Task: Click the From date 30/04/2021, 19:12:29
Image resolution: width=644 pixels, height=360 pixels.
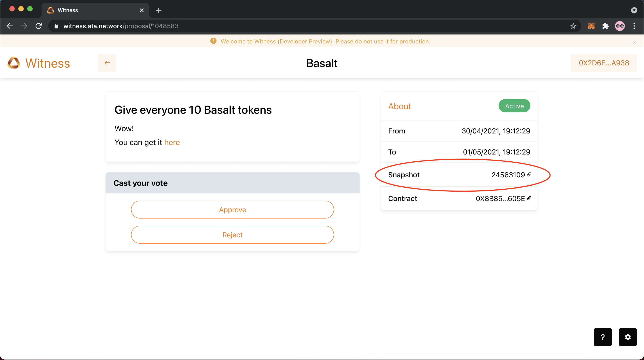Action: pos(496,131)
